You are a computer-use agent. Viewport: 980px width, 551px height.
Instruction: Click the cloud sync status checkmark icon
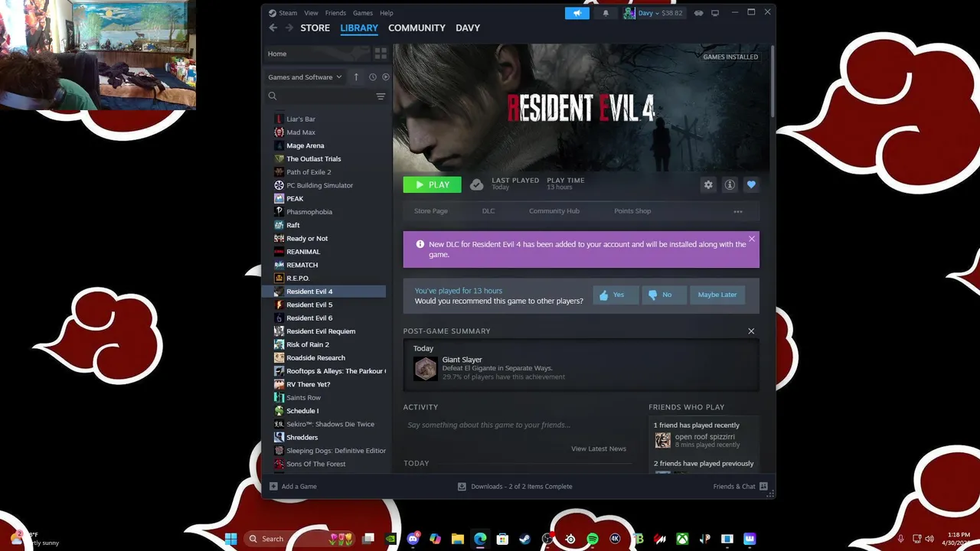tap(476, 184)
